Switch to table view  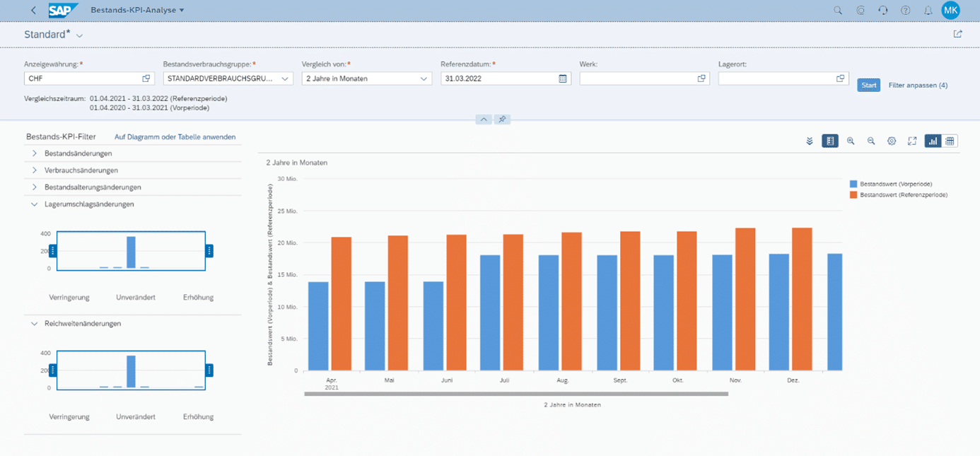tap(950, 141)
